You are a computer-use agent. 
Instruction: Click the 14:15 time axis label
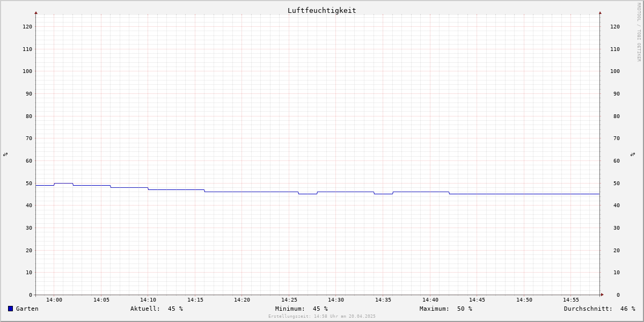pos(195,300)
